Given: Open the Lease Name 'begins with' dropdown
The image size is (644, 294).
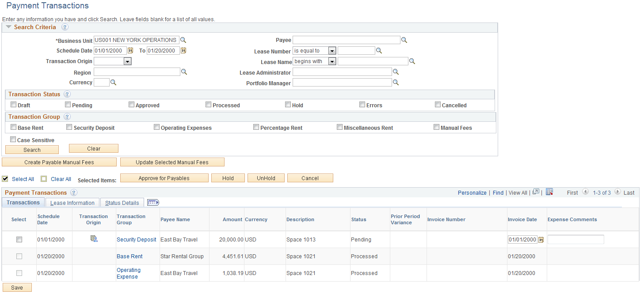Looking at the screenshot, I should pos(331,61).
